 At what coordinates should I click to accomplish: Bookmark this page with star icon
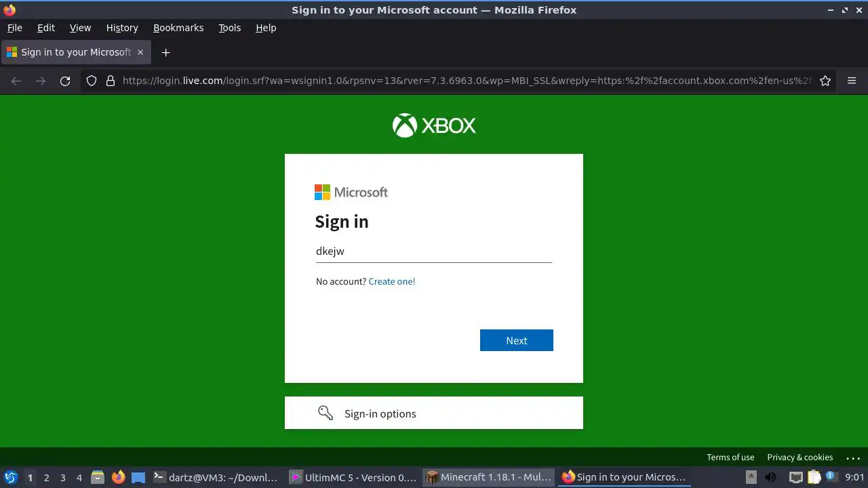pos(825,81)
